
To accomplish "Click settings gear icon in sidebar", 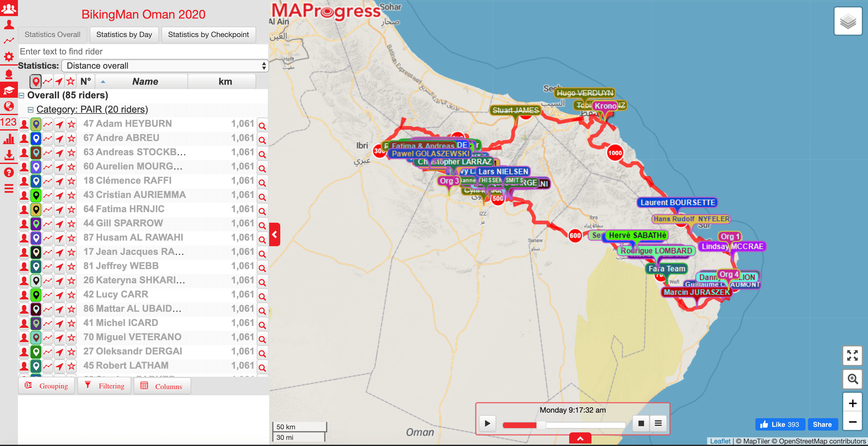I will click(9, 56).
